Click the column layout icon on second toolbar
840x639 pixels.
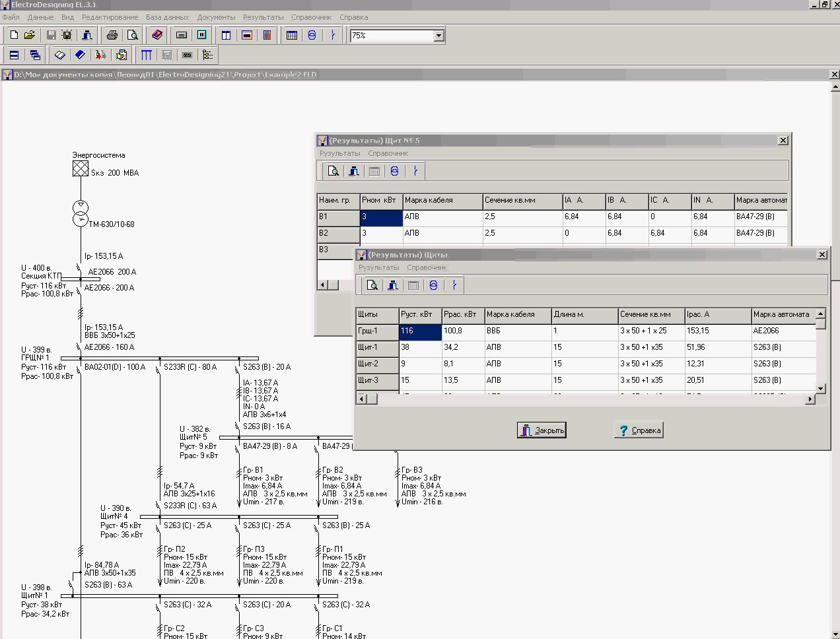click(x=147, y=55)
